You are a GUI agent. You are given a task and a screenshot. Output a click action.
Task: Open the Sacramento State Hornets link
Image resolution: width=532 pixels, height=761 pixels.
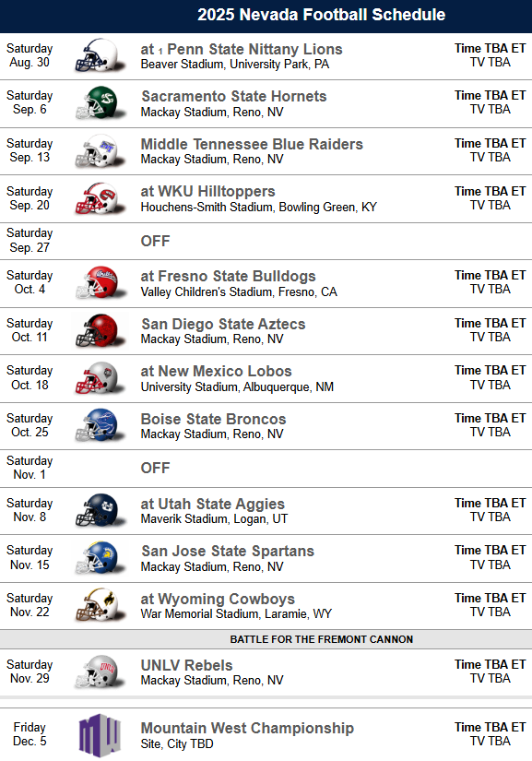234,96
